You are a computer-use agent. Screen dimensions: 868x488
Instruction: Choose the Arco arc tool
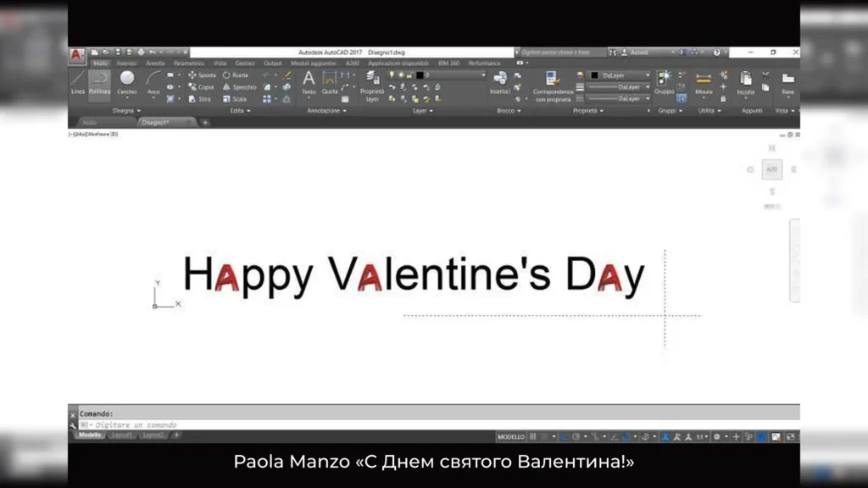153,82
